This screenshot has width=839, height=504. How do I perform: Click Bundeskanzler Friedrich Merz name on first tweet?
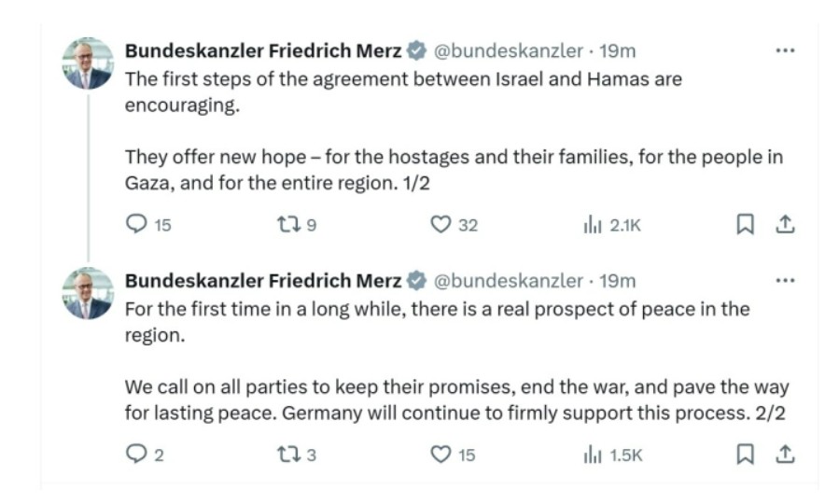pyautogui.click(x=263, y=51)
